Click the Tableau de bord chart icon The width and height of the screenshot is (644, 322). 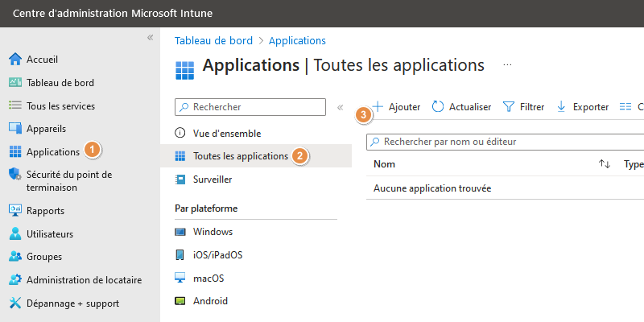[15, 82]
